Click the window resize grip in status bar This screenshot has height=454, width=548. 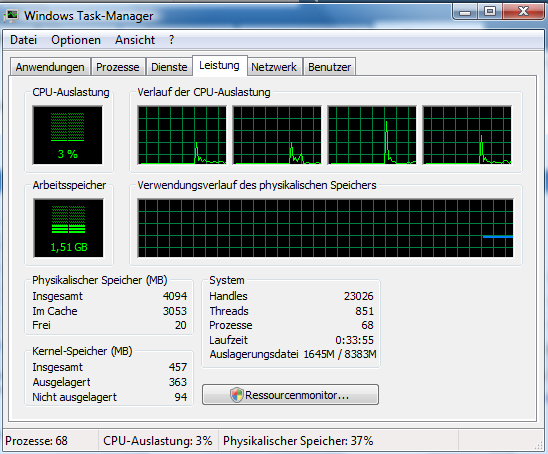[539, 445]
